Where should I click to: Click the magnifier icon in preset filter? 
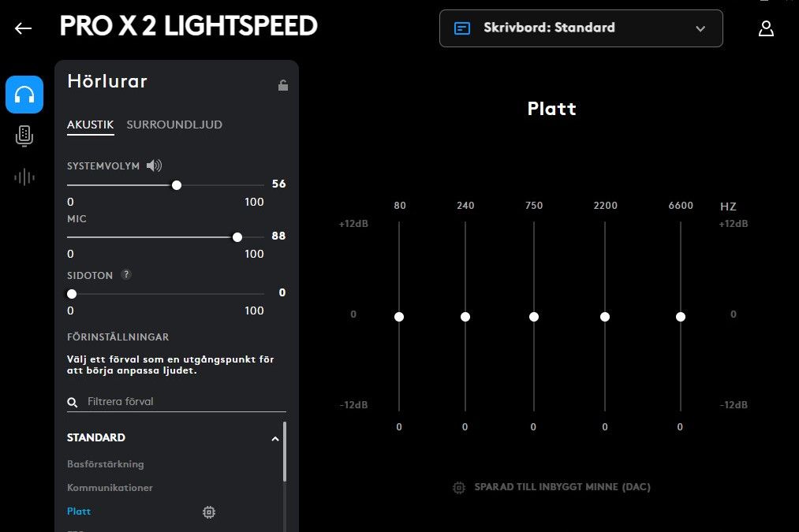pyautogui.click(x=73, y=402)
